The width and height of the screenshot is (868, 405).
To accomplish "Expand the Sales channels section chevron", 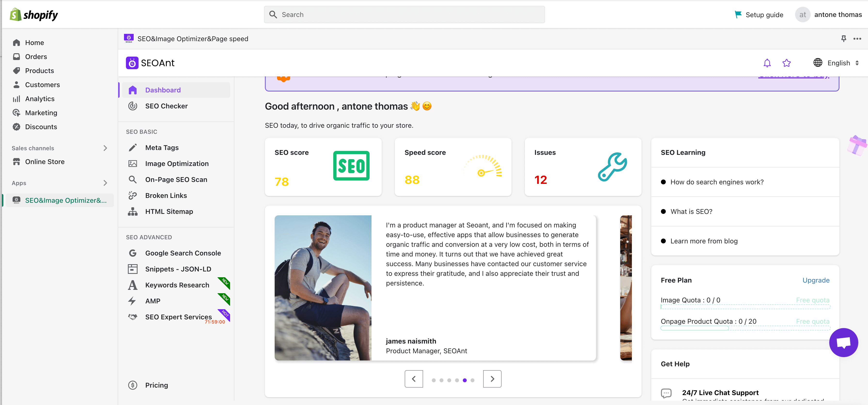I will [x=105, y=148].
